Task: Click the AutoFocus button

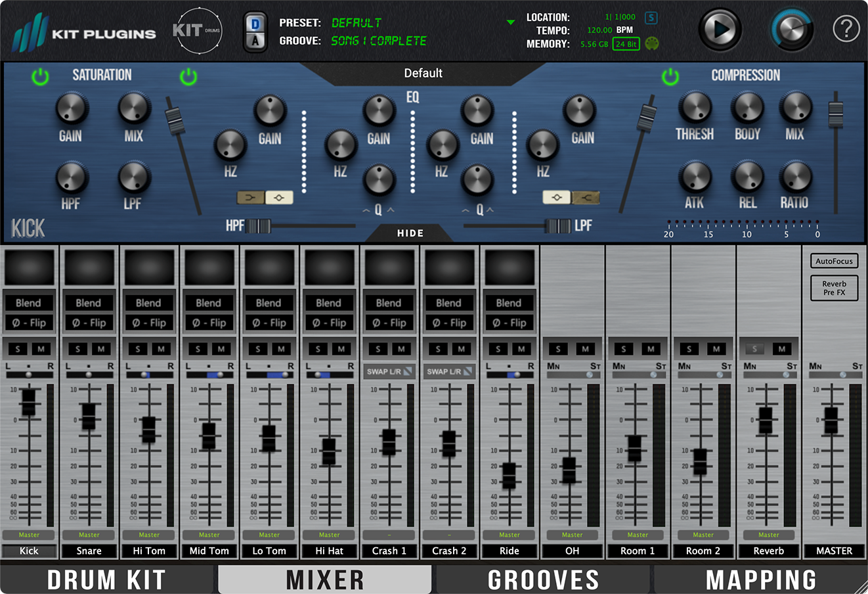Action: (834, 262)
